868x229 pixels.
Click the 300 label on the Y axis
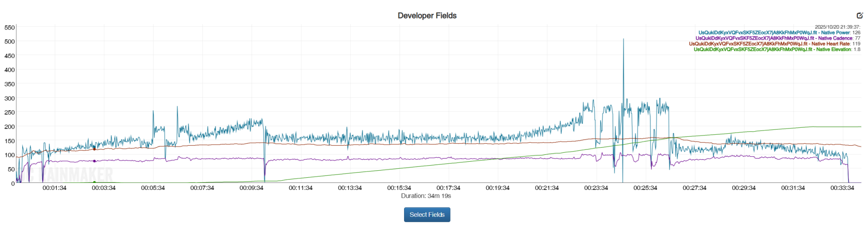[x=10, y=98]
